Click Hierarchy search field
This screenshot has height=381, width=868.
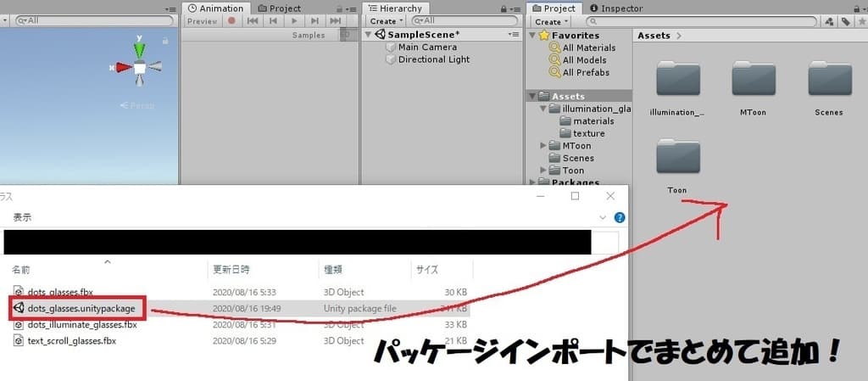464,21
